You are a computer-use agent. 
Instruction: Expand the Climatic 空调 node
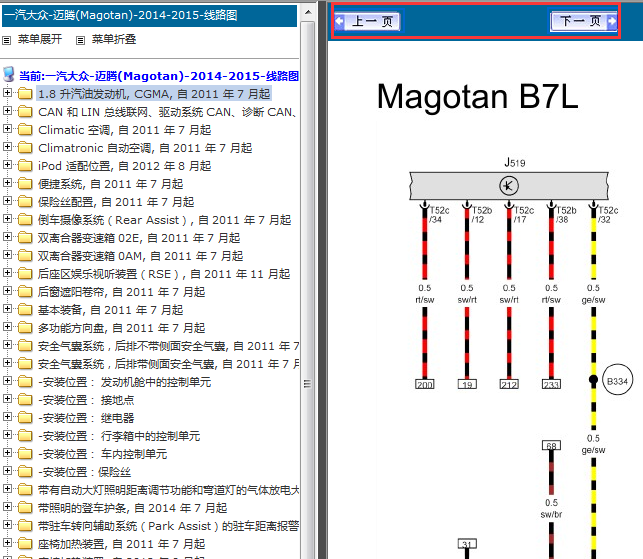7,129
